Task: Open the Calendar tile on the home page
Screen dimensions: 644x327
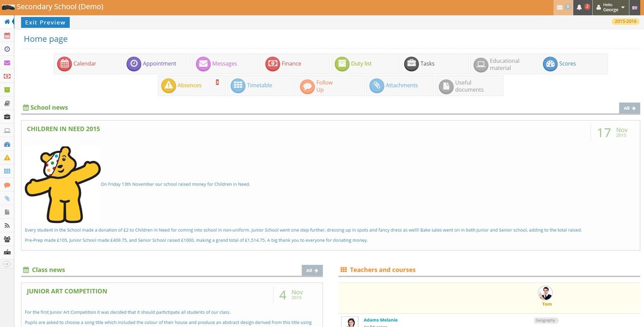Action: [87, 64]
